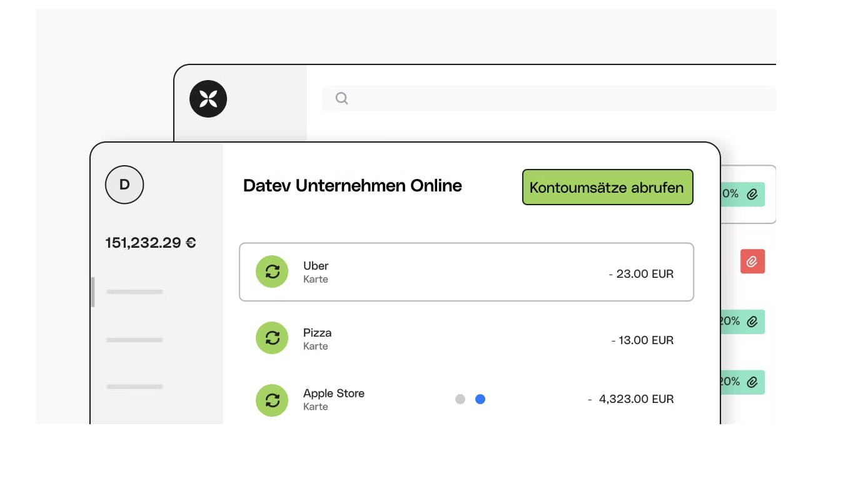
Task: Click the 151,232.29 € balance display
Action: click(x=150, y=243)
